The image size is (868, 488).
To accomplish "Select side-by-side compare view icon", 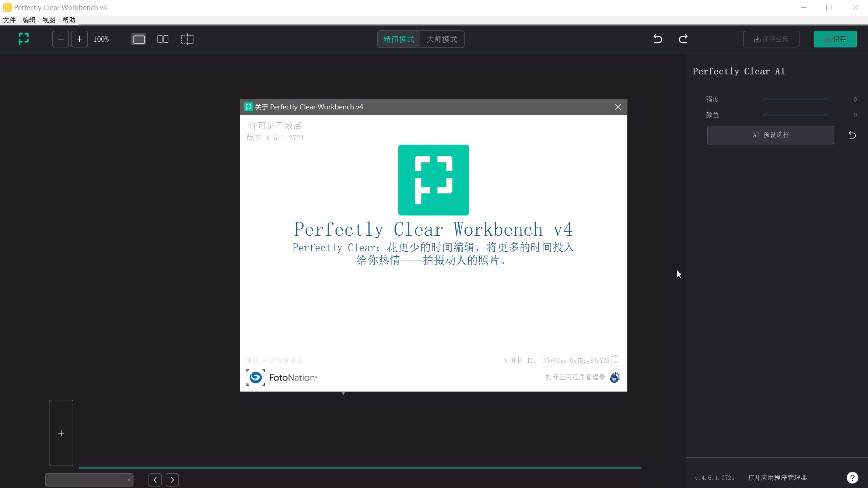I will tap(162, 39).
